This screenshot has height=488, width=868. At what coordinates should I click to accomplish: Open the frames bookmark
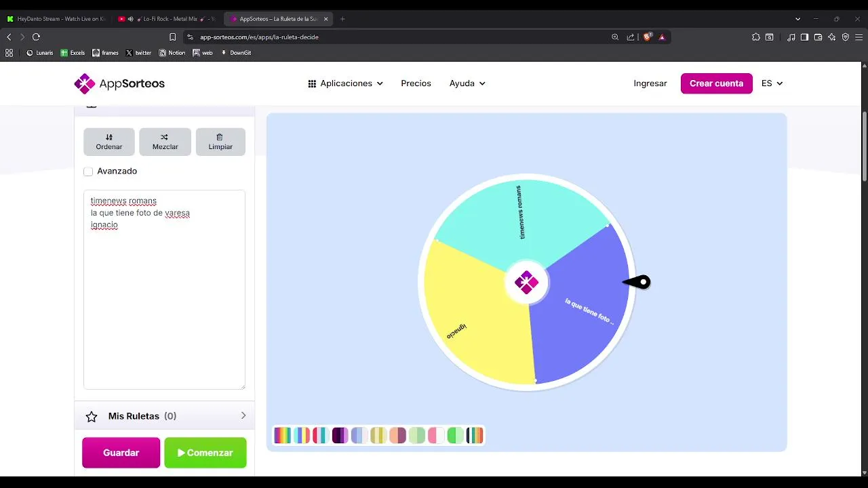(x=105, y=53)
